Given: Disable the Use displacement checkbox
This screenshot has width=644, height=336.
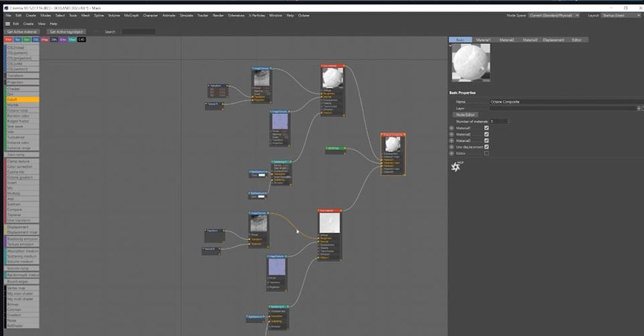Looking at the screenshot, I should [487, 147].
